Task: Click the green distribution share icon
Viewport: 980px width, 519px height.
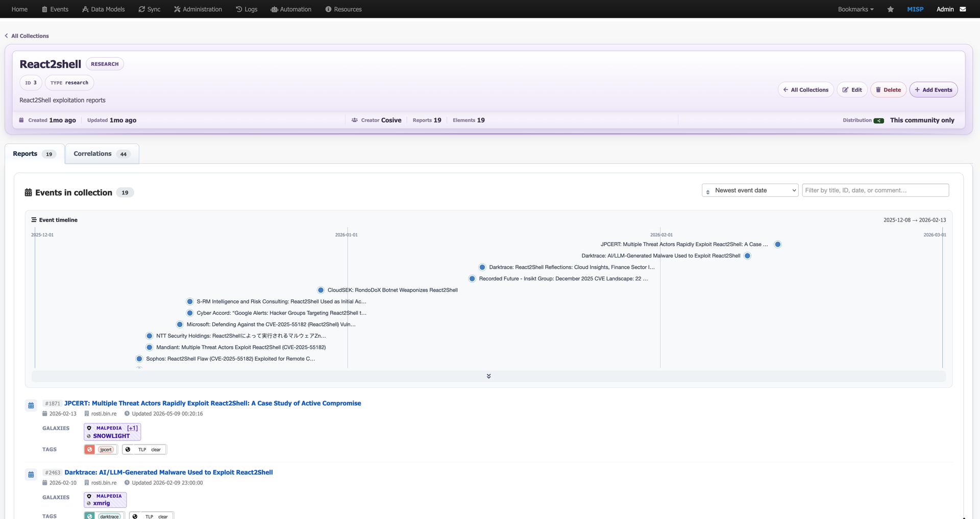Action: (878, 121)
